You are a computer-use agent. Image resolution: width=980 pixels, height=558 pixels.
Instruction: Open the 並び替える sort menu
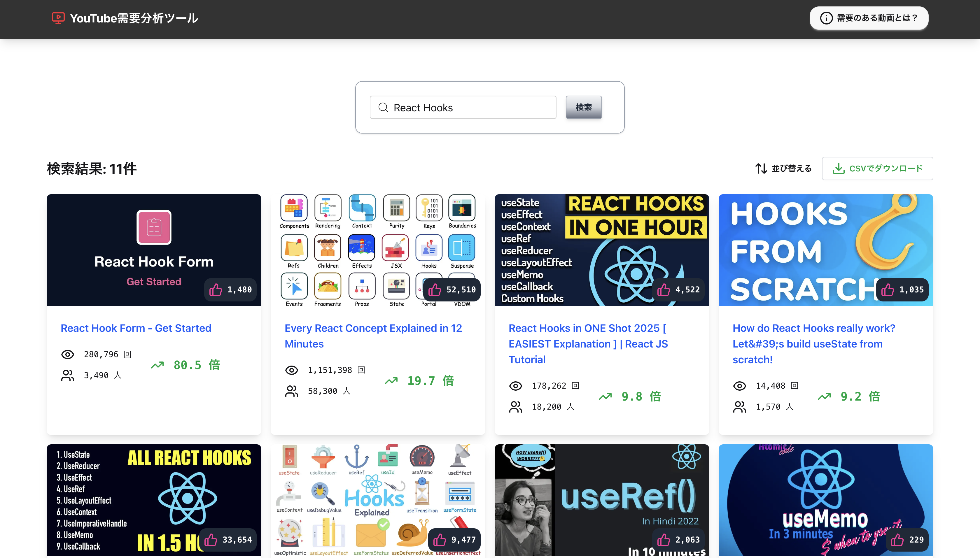(783, 168)
